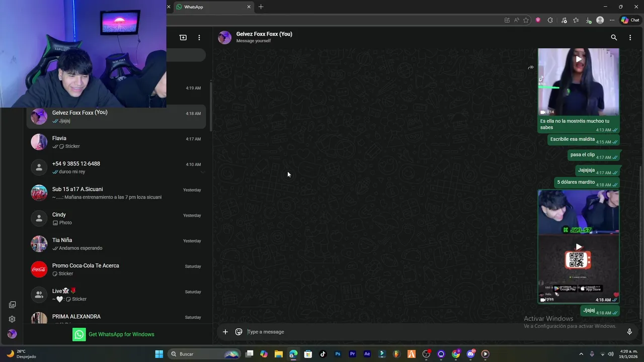Open TikTok from the taskbar
Viewport: 644px width, 362px height.
pos(323,354)
